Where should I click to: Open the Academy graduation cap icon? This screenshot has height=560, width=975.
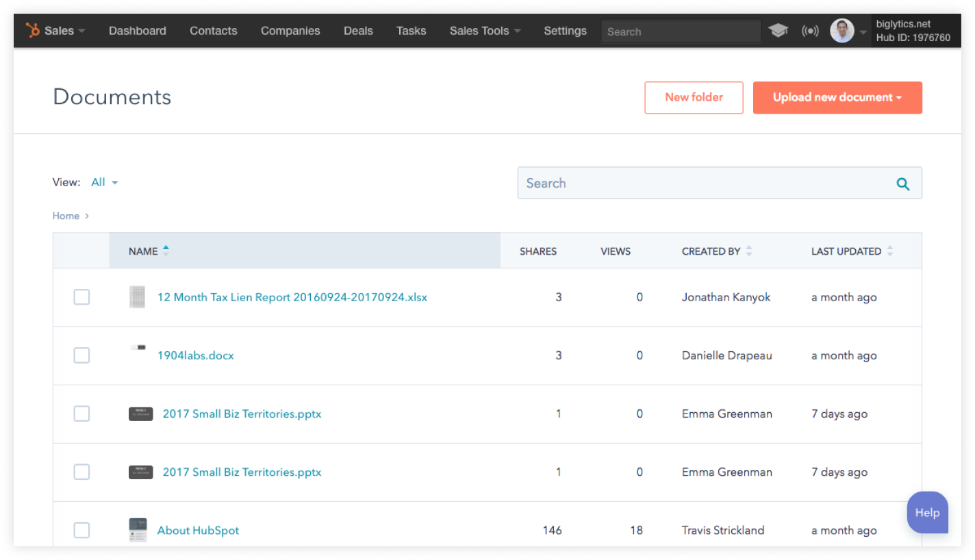pyautogui.click(x=778, y=31)
